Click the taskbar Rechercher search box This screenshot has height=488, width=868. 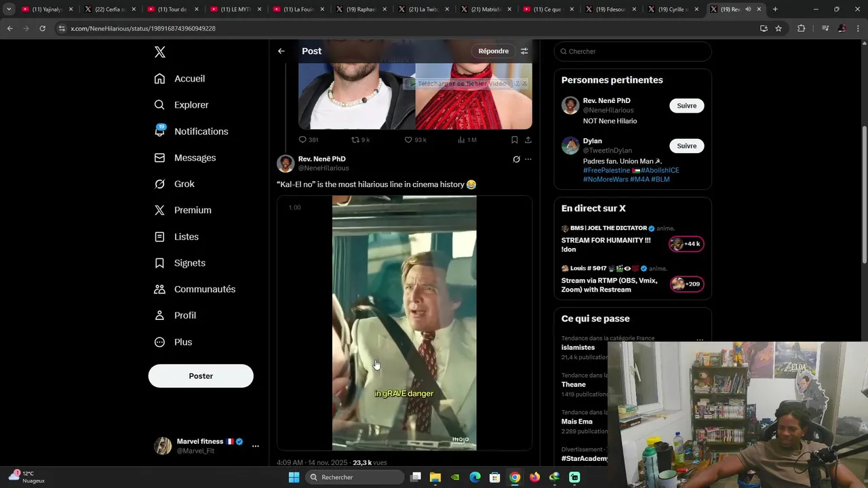354,477
